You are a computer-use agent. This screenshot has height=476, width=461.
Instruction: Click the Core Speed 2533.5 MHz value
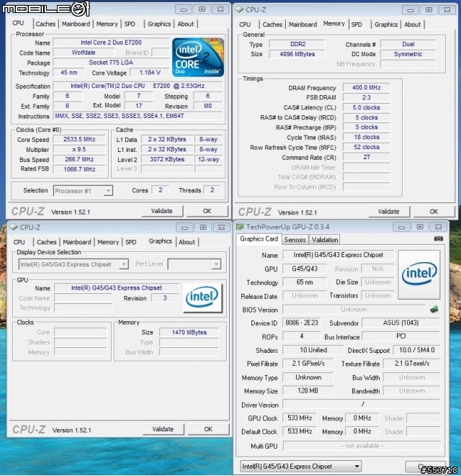79,139
